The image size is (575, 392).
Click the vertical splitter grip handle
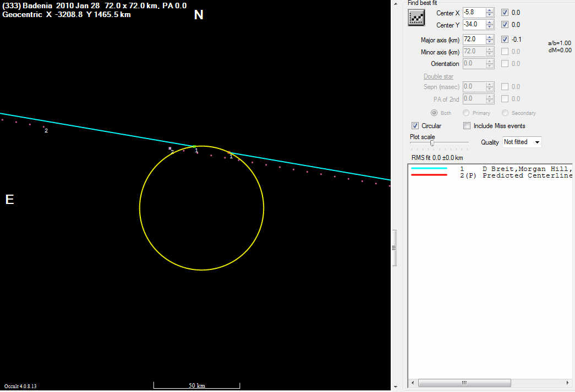point(394,247)
